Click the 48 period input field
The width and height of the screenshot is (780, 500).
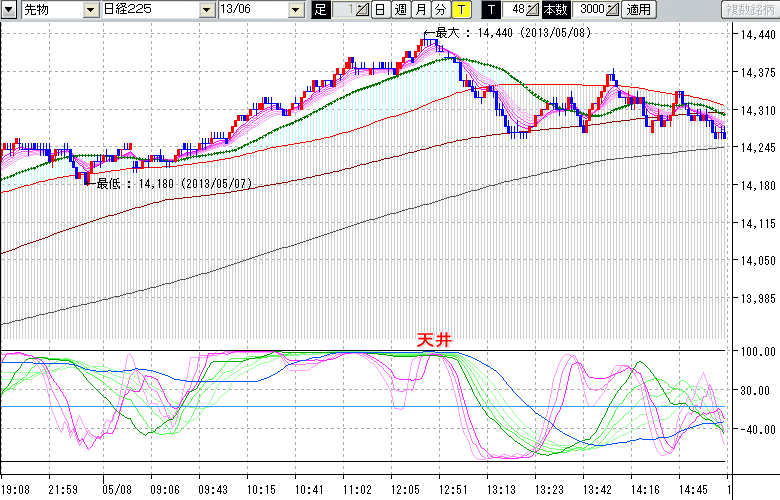point(514,10)
